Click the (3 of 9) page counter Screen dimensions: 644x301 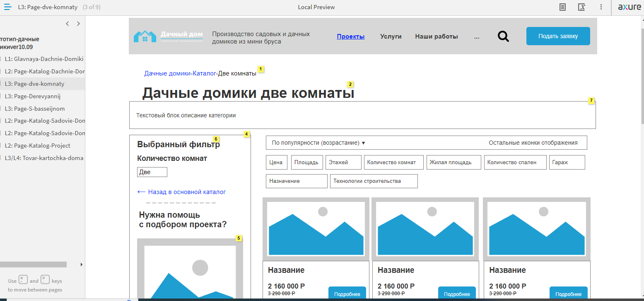coord(92,7)
